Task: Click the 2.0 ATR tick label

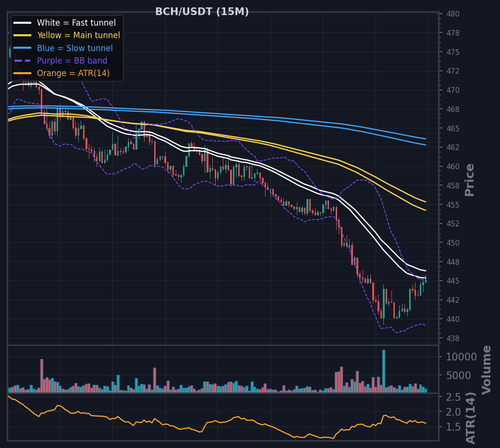Action: click(x=453, y=412)
